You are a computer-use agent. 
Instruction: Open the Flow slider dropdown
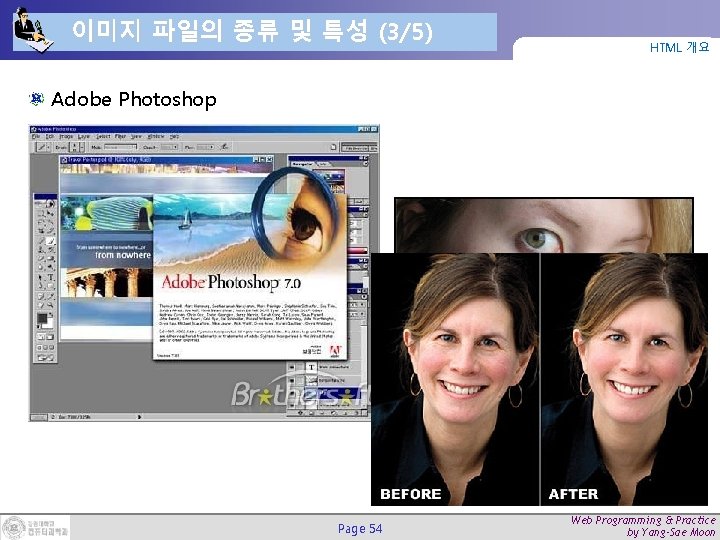211,147
